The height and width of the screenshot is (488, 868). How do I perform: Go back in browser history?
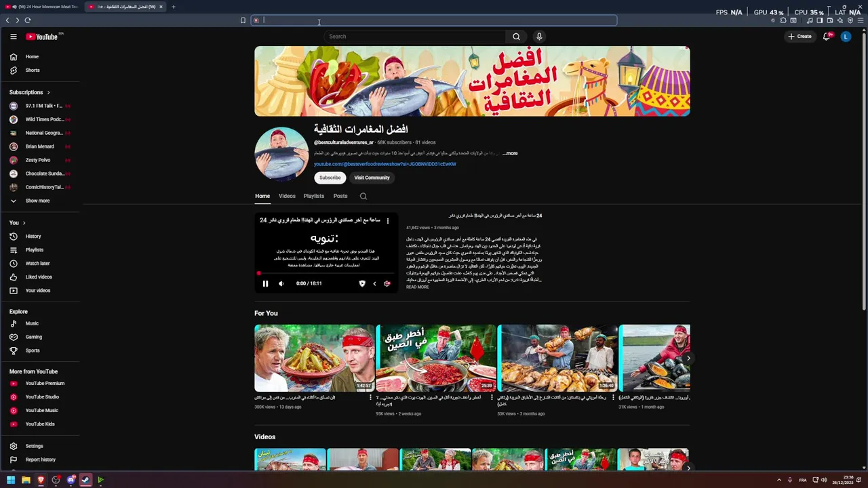(x=7, y=20)
